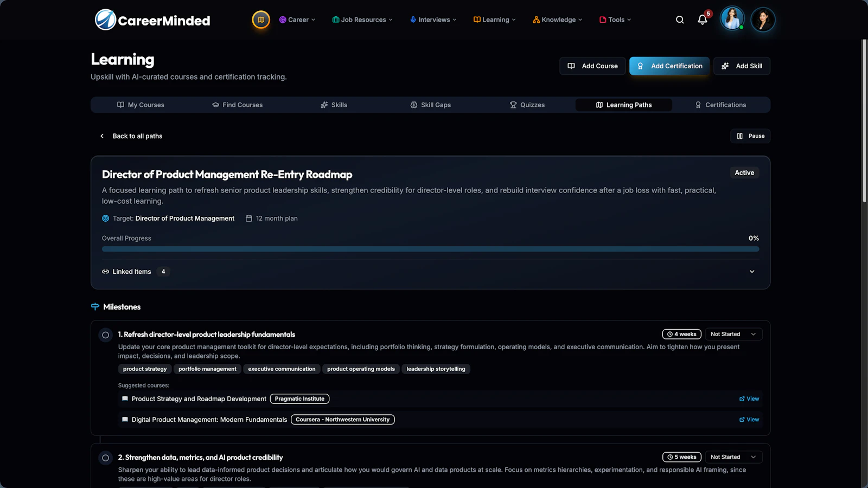The width and height of the screenshot is (868, 488).
Task: Toggle milestone 1 completion circle
Action: coord(106,335)
